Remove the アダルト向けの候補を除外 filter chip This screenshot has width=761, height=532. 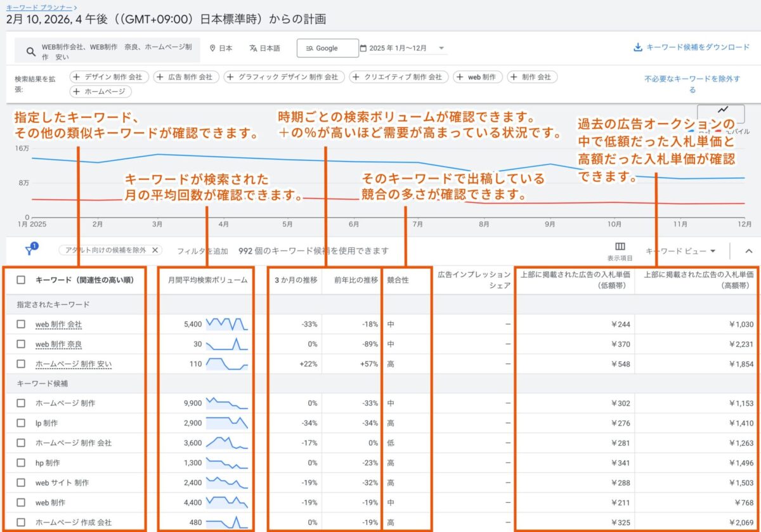[155, 250]
